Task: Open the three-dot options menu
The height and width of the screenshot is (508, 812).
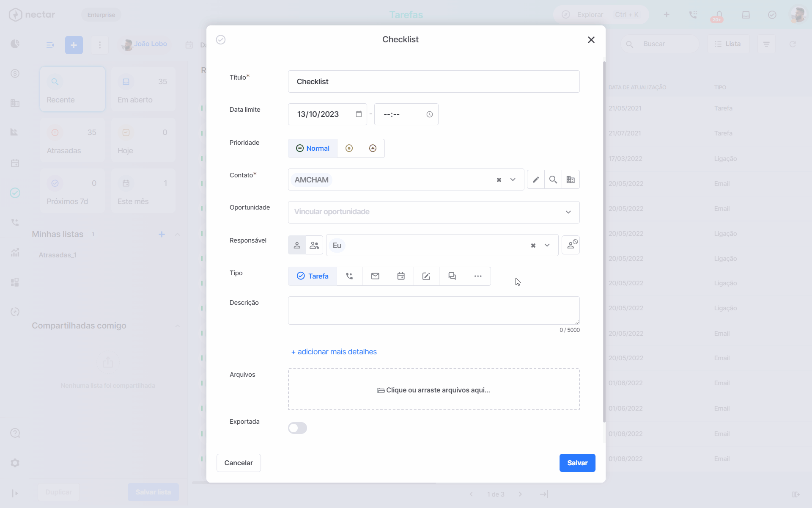Action: (x=100, y=45)
